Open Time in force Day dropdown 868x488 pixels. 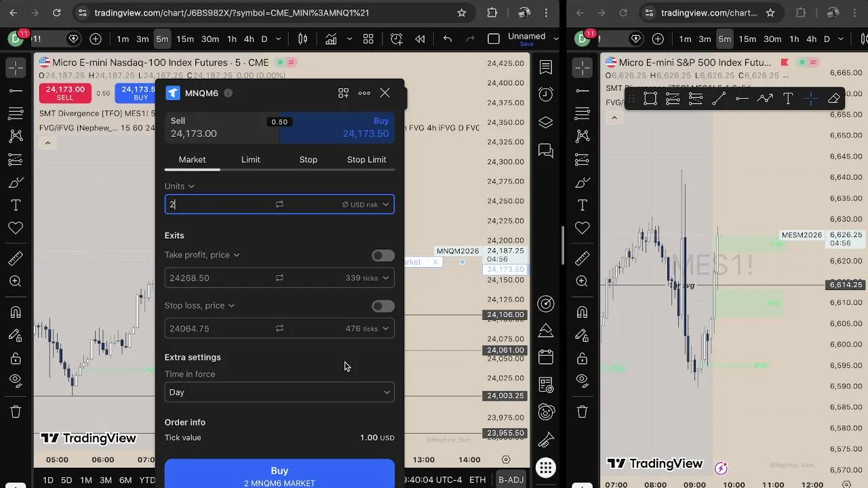click(x=279, y=392)
